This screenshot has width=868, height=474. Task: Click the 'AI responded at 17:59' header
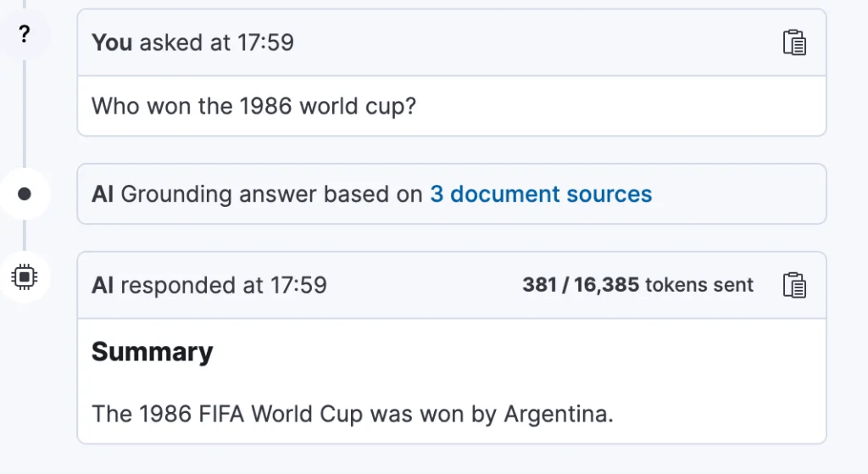[209, 285]
